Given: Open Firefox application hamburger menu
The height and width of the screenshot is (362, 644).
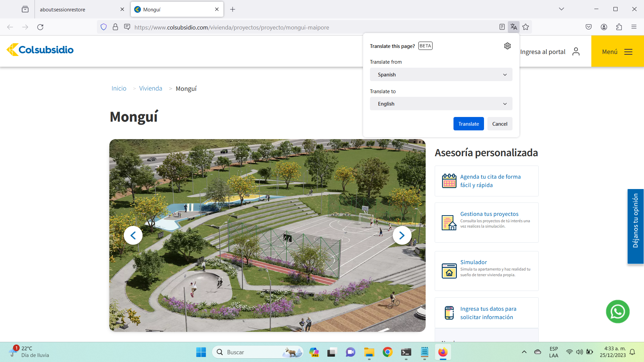Looking at the screenshot, I should (x=634, y=27).
